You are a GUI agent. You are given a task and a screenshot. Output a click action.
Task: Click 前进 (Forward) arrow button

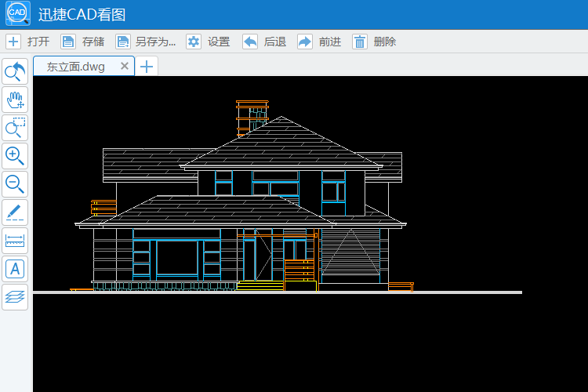pos(319,42)
